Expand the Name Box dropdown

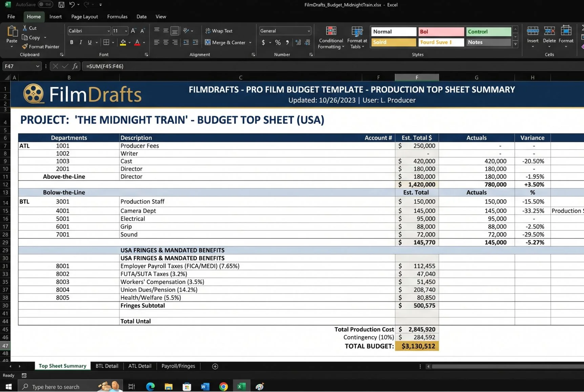click(x=37, y=66)
